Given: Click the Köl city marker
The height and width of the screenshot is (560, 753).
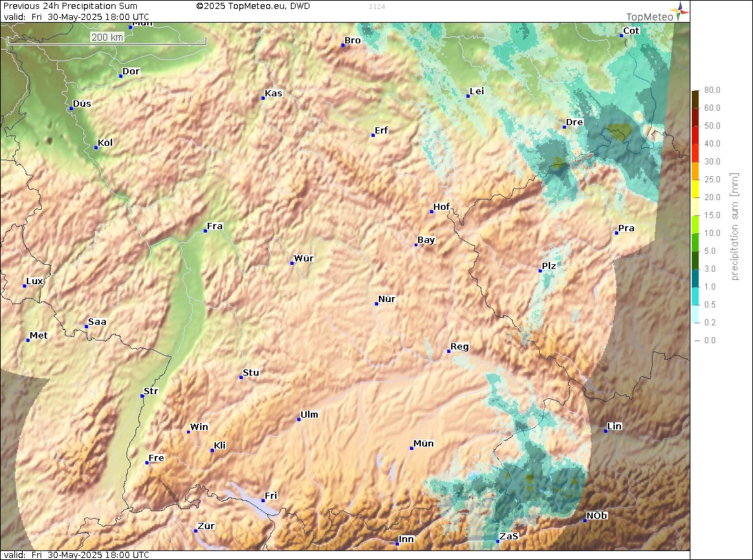Looking at the screenshot, I should coord(96,147).
